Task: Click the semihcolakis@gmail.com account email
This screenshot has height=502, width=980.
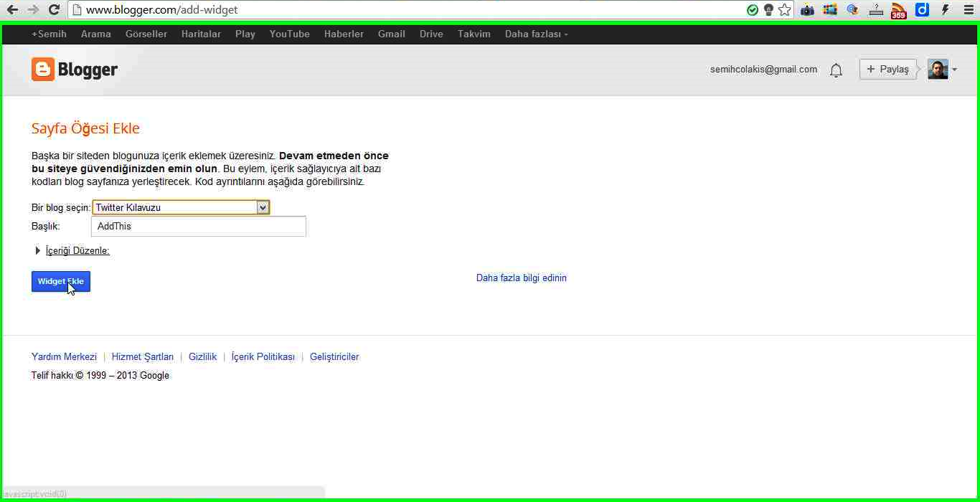Action: [x=763, y=70]
